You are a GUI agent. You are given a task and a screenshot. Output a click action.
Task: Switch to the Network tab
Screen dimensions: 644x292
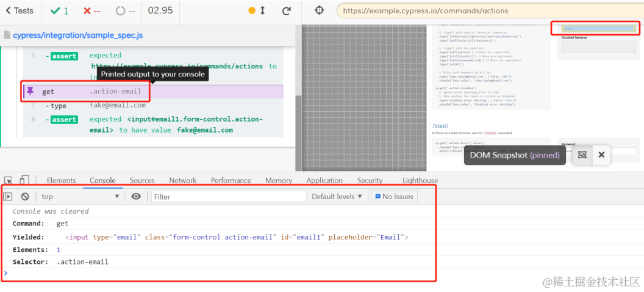point(183,180)
